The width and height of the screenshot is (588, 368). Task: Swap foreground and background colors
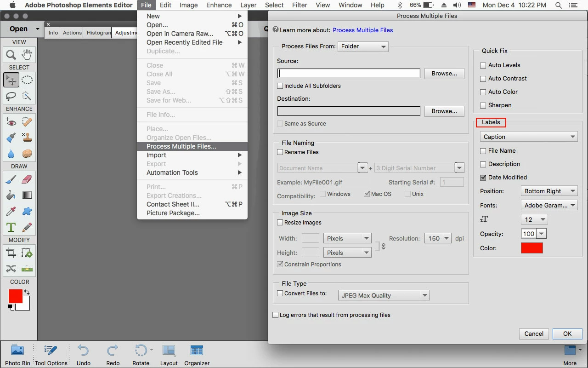tap(27, 292)
